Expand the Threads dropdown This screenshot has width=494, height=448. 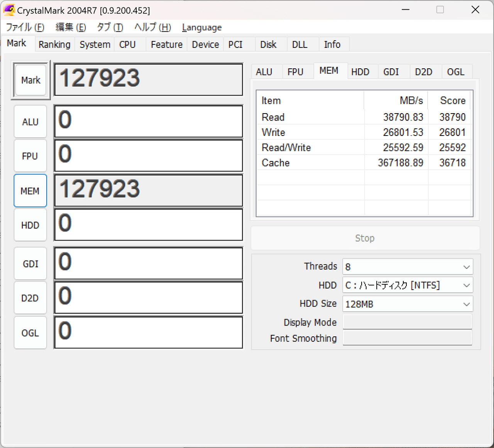click(x=407, y=267)
